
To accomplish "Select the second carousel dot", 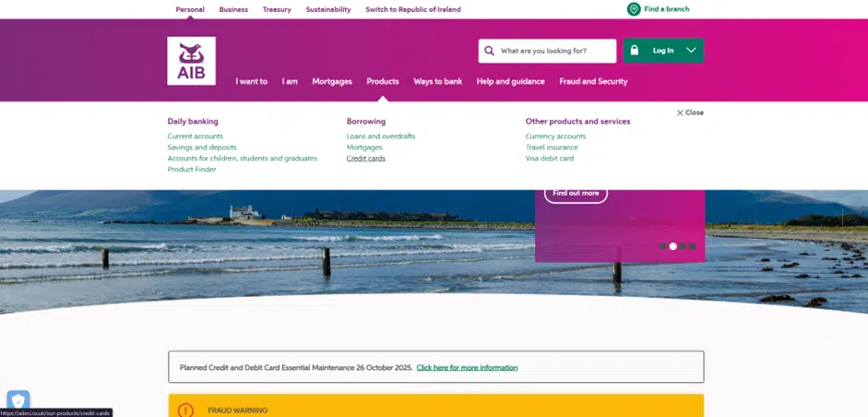I will [x=673, y=246].
